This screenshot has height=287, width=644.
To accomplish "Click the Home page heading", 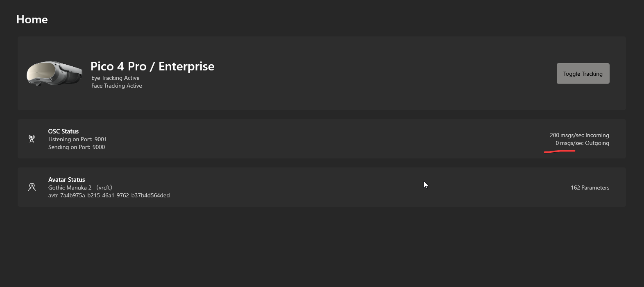I will 32,19.
